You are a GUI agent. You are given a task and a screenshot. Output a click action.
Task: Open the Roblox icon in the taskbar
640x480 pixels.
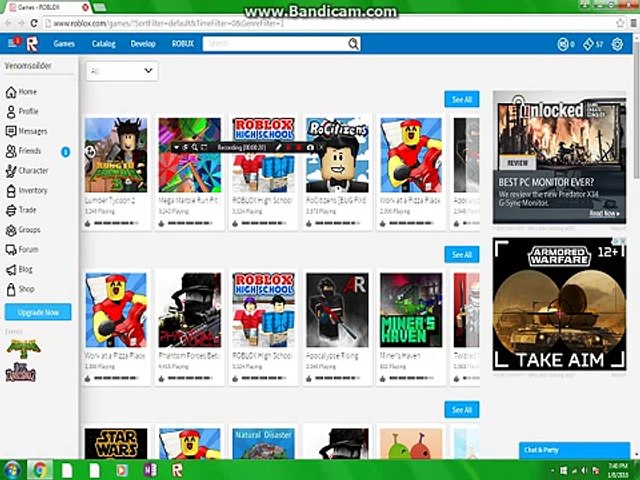pos(177,470)
